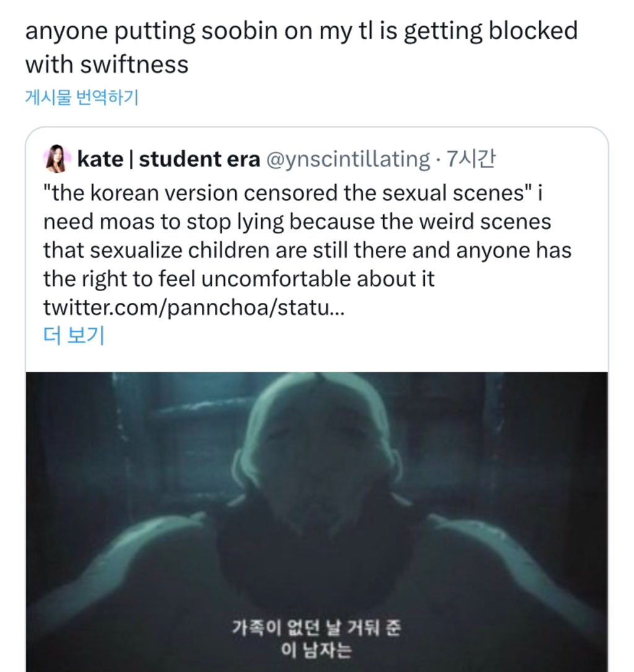Click the @ynscintillating handle

(x=347, y=160)
